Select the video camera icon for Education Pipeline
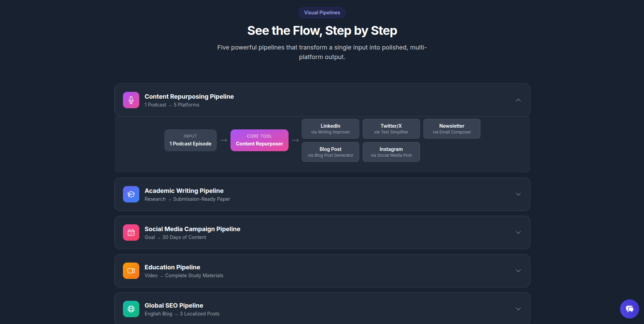 (131, 271)
